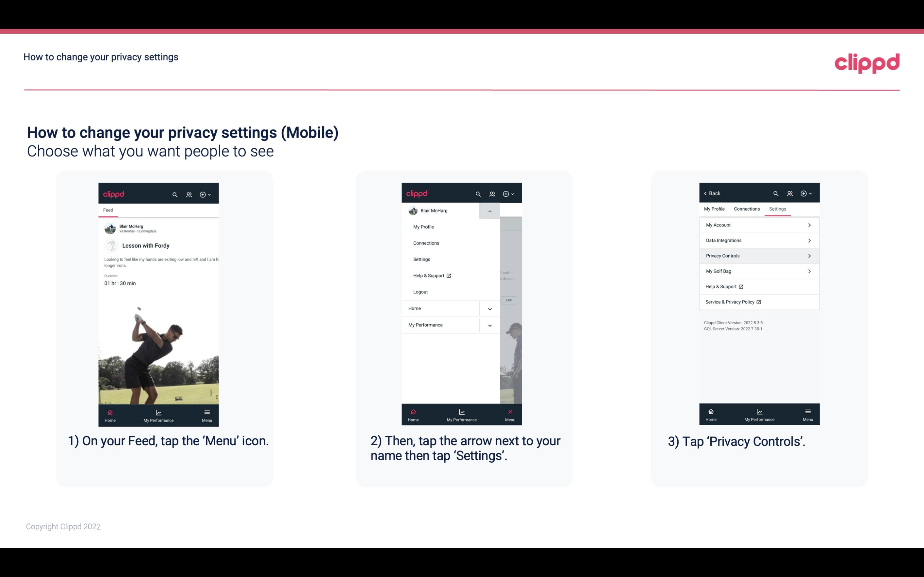Select Help & Support from menu
This screenshot has height=577, width=924.
(432, 275)
